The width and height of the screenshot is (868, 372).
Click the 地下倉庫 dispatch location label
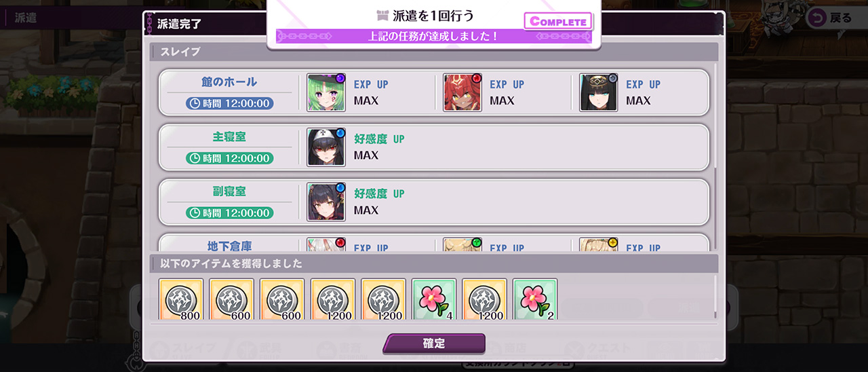tap(229, 246)
